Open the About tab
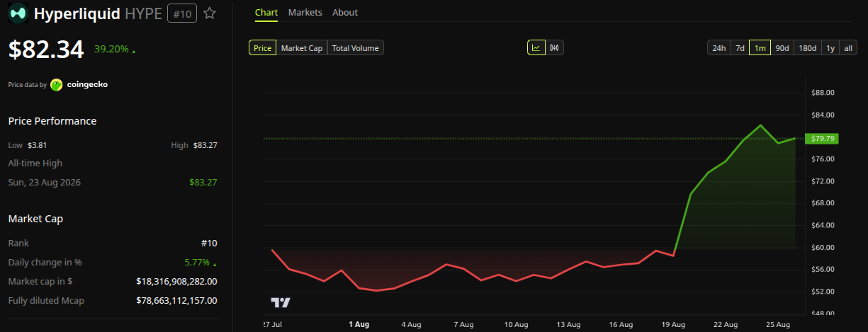The width and height of the screenshot is (868, 332). pyautogui.click(x=345, y=13)
